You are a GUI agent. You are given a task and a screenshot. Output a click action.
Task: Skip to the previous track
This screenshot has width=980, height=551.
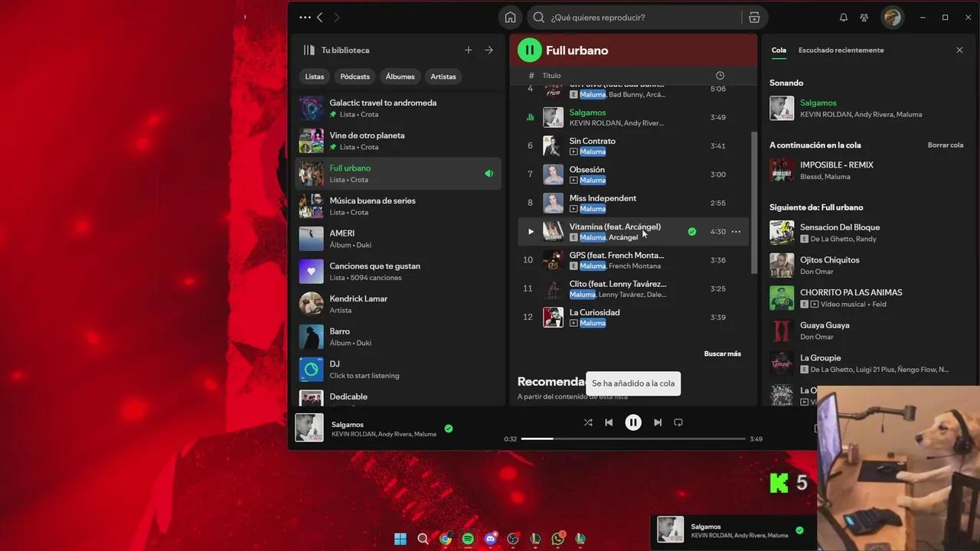[609, 422]
